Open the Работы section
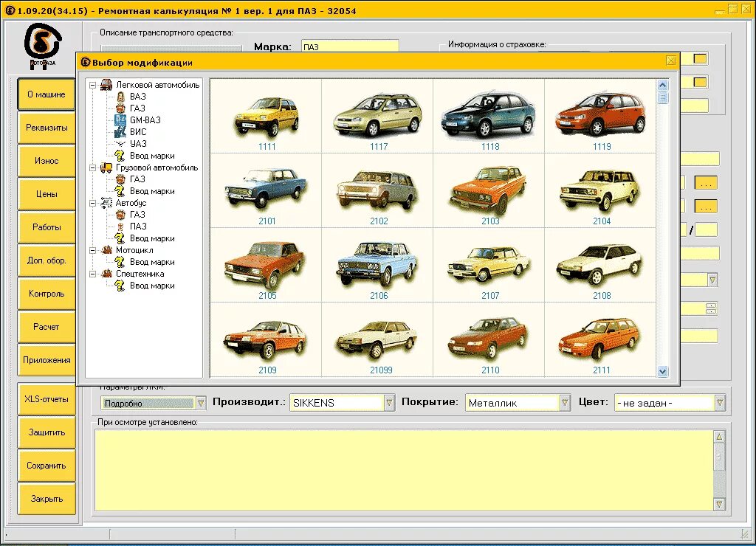This screenshot has width=756, height=546. coord(47,227)
